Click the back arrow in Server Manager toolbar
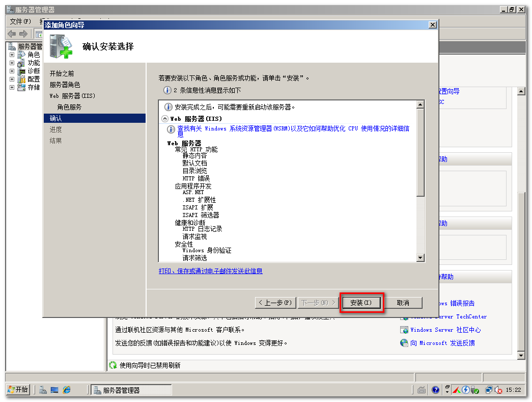This screenshot has height=402, width=532. click(12, 34)
